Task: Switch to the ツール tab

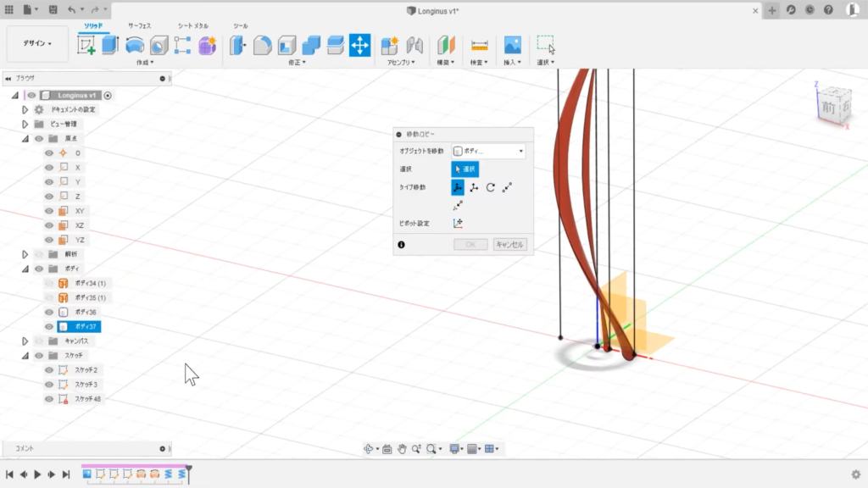Action: [240, 26]
